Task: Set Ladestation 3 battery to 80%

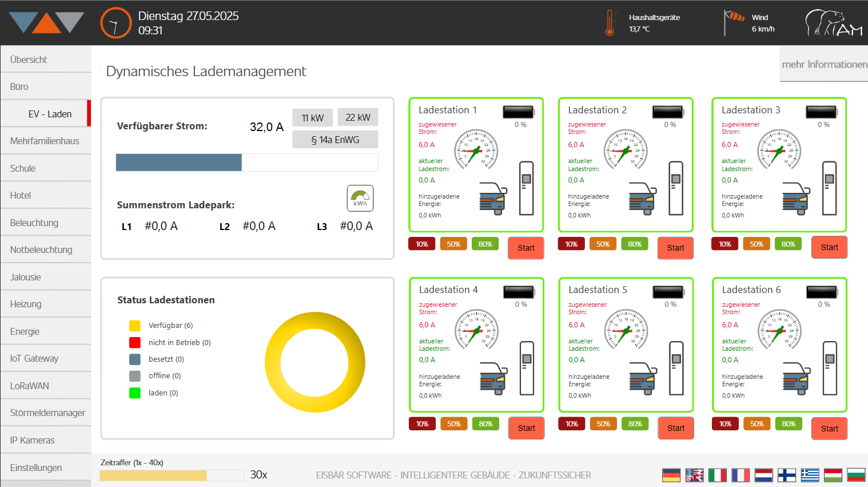Action: (789, 244)
